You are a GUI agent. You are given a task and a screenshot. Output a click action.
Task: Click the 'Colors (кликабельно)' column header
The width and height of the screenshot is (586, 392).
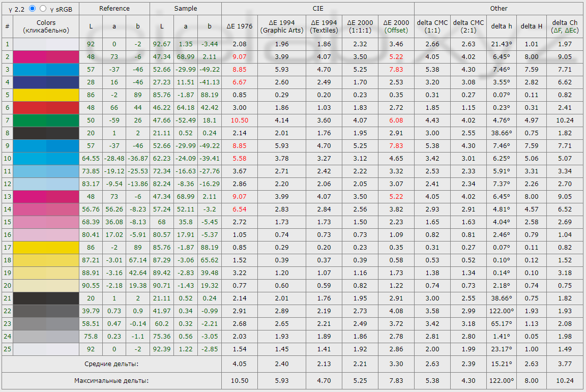click(x=46, y=26)
